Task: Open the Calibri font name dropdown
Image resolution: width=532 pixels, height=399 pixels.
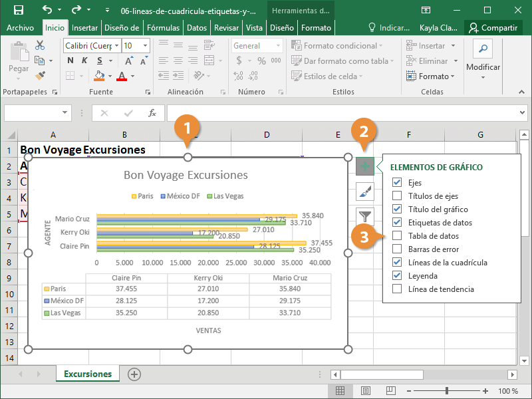Action: coord(117,46)
